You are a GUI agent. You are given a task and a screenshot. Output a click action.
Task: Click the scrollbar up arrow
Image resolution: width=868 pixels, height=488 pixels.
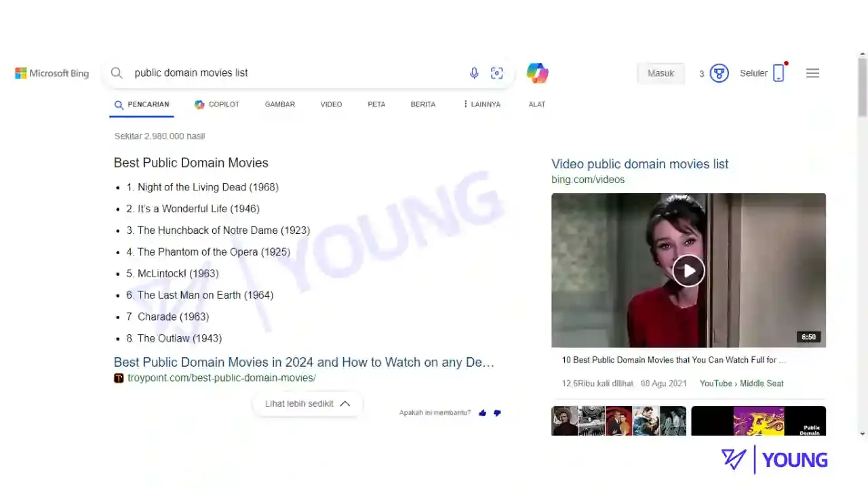(x=863, y=54)
